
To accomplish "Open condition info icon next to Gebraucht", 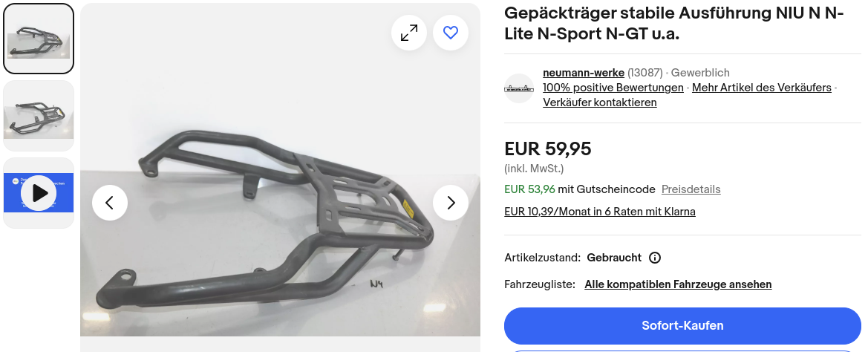I will pyautogui.click(x=655, y=258).
